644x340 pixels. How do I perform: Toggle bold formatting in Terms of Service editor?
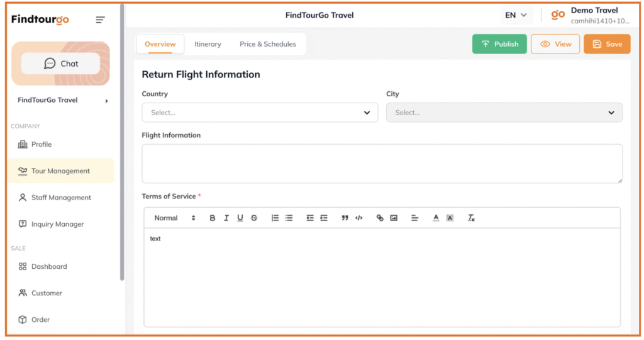click(213, 218)
